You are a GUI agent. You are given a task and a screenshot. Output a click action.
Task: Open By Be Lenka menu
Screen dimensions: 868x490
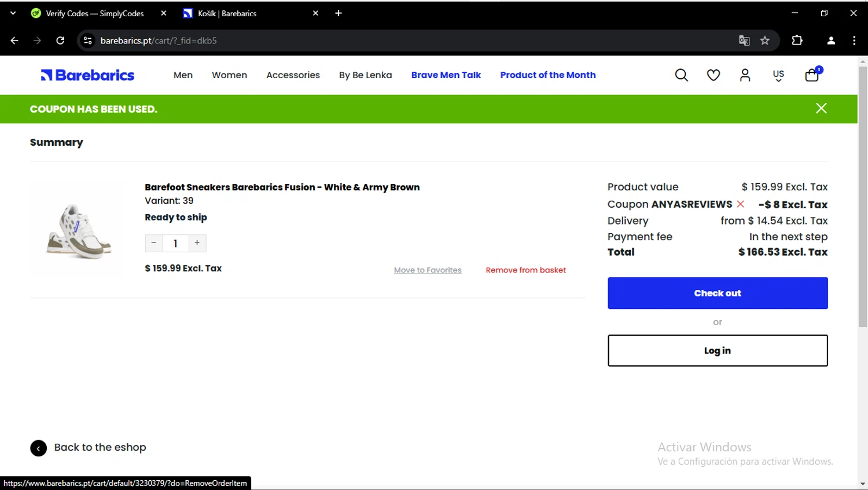click(x=365, y=75)
